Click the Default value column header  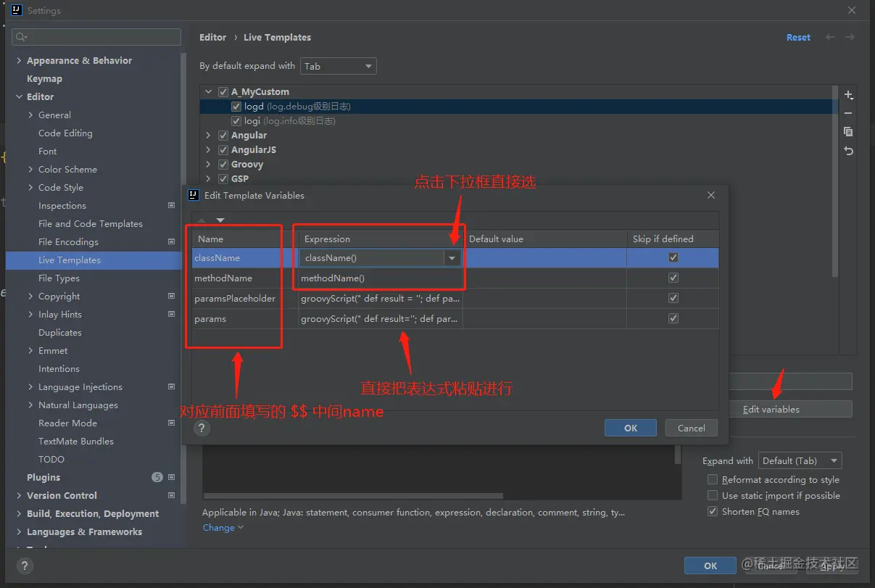[544, 239]
